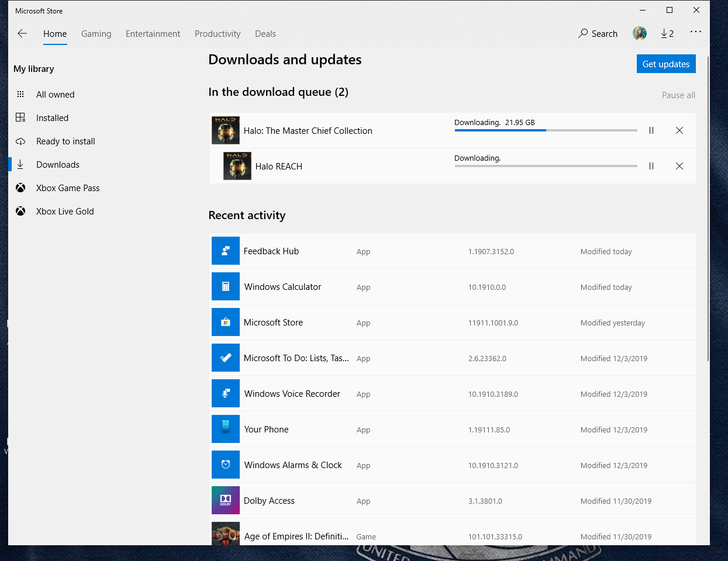Click the Xbox Game Pass icon
The height and width of the screenshot is (561, 728).
(x=20, y=188)
